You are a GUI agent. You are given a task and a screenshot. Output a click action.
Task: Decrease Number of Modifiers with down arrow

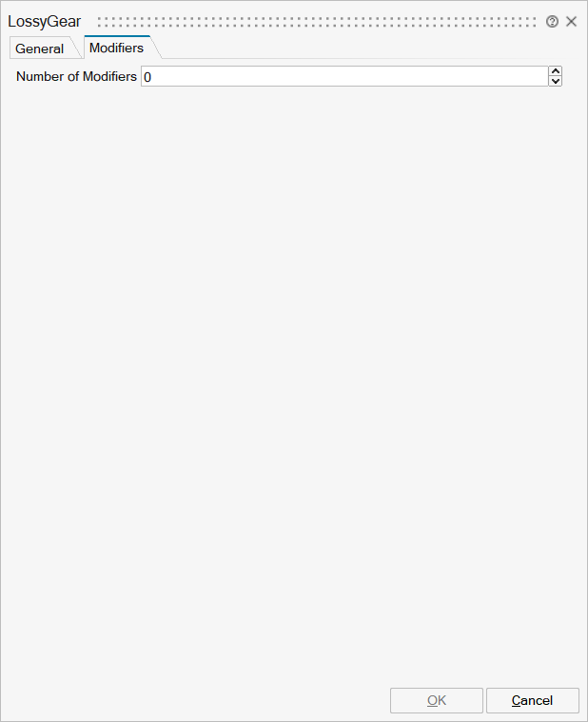pyautogui.click(x=556, y=81)
